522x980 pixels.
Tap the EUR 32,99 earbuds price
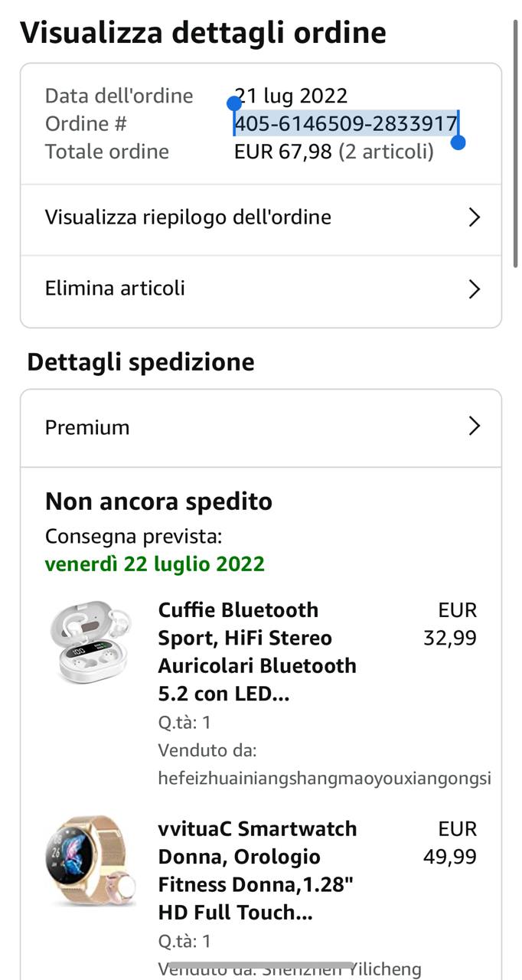tap(450, 624)
